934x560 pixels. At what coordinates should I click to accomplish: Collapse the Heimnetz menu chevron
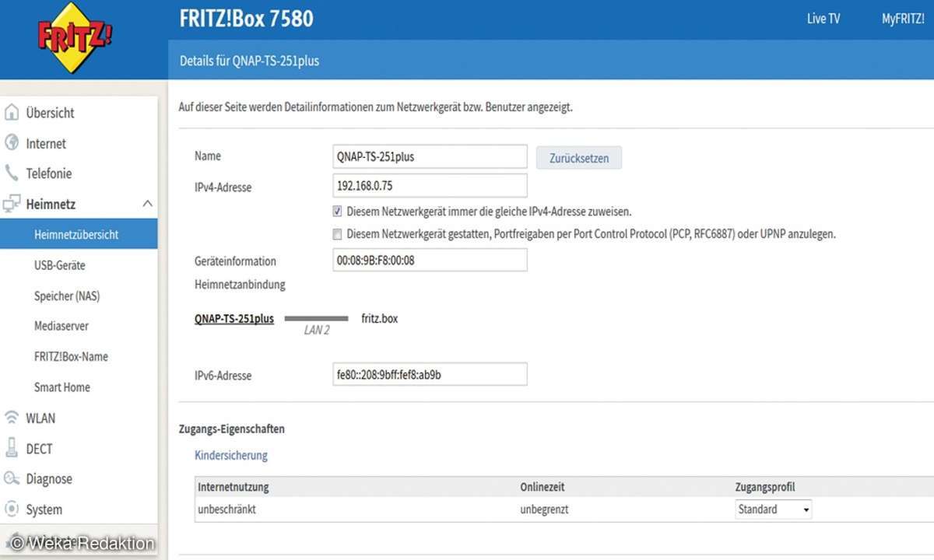click(147, 204)
